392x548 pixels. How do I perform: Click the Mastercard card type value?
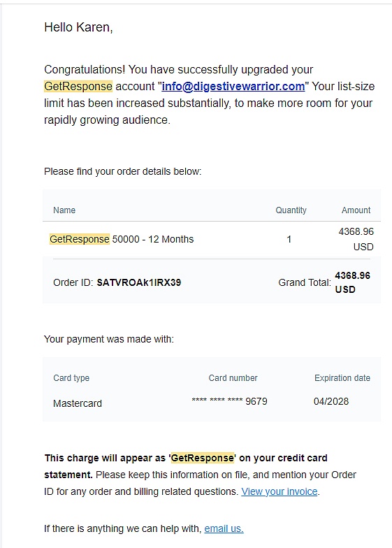78,403
